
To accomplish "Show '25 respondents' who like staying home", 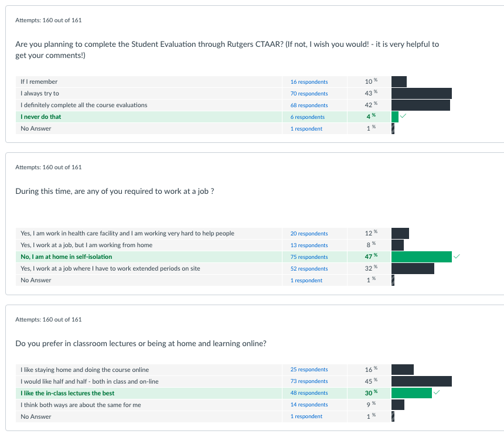I will click(x=309, y=370).
